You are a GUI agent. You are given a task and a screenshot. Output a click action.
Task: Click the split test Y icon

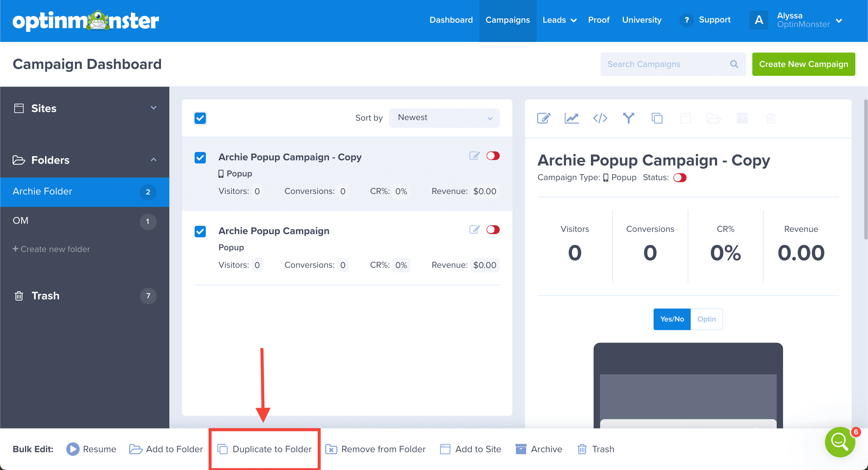point(628,118)
